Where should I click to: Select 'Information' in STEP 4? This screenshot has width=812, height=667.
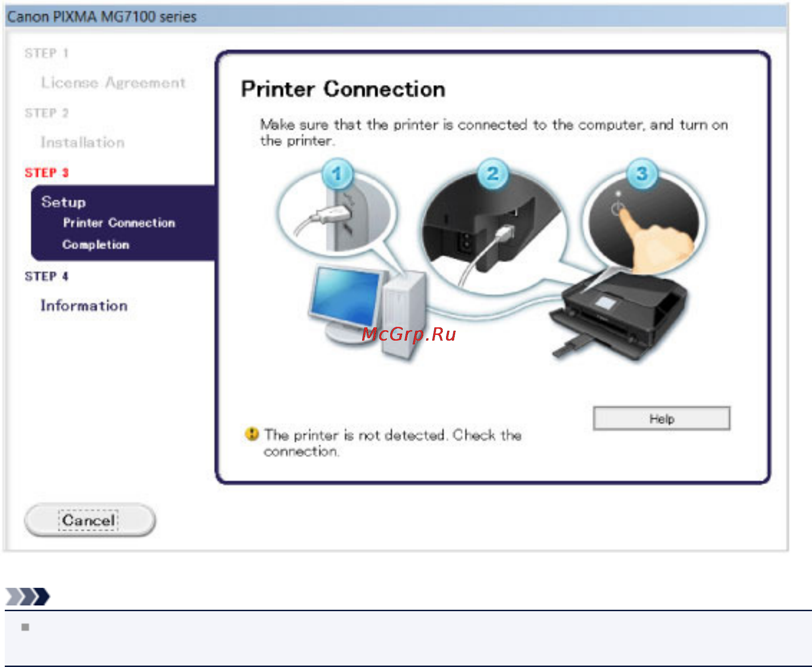click(84, 306)
